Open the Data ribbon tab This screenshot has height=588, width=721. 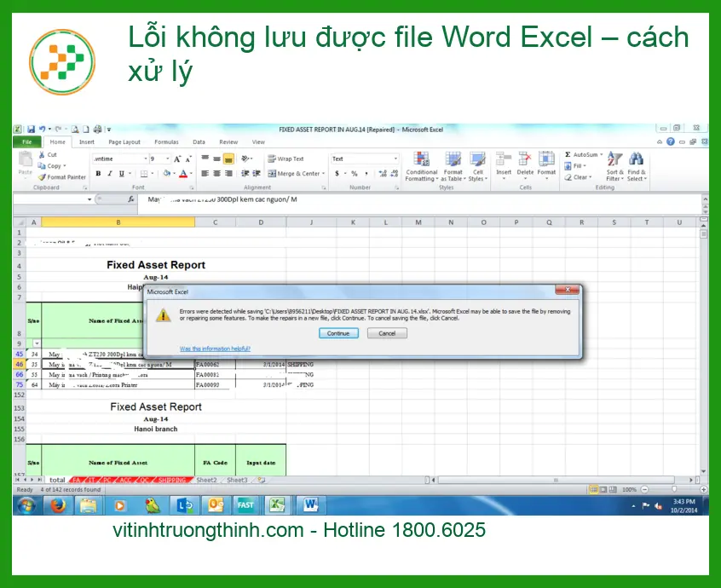199,142
